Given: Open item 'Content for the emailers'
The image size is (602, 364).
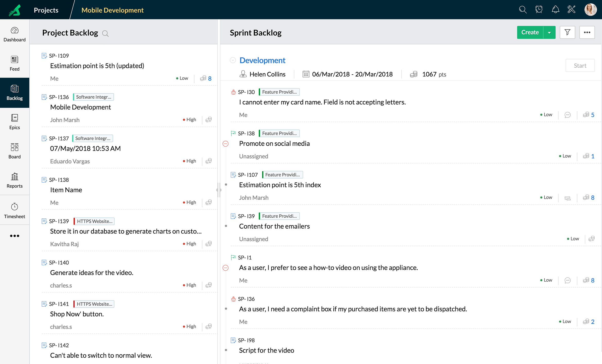Looking at the screenshot, I should (274, 226).
